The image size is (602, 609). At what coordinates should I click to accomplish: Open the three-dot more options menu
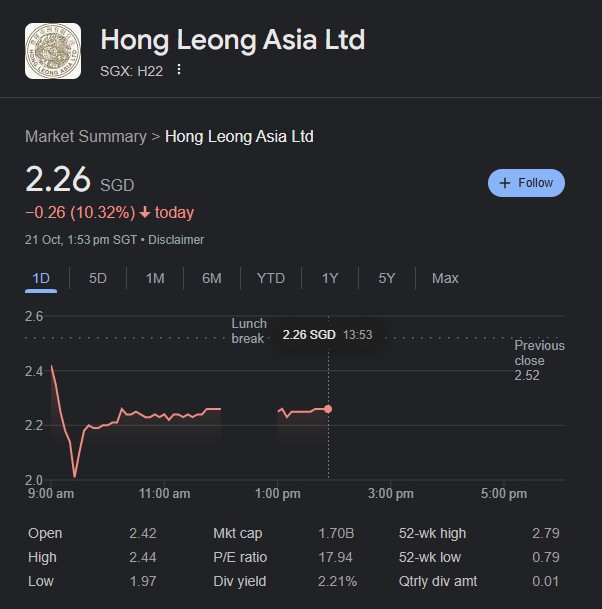click(179, 70)
